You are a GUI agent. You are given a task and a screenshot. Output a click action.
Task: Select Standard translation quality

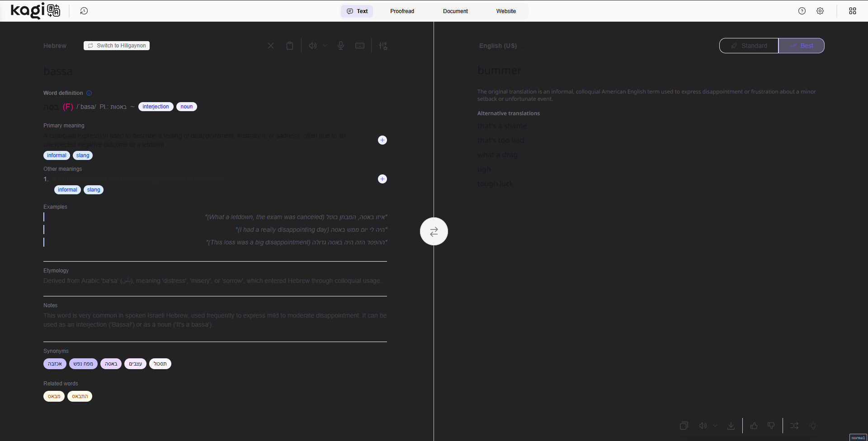pos(749,46)
